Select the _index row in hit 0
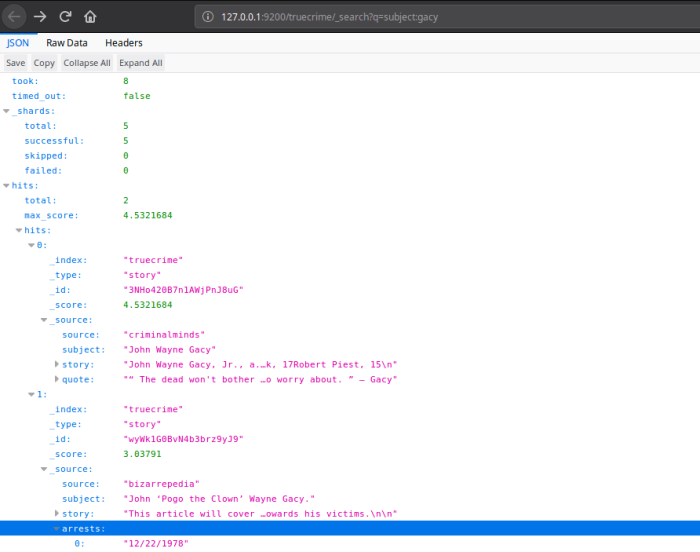The height and width of the screenshot is (552, 700). click(x=350, y=260)
